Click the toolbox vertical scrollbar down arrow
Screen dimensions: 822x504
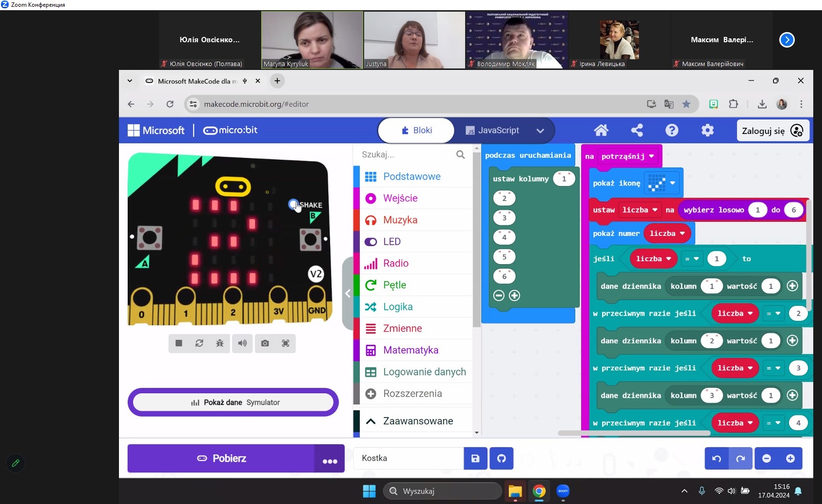(x=477, y=433)
